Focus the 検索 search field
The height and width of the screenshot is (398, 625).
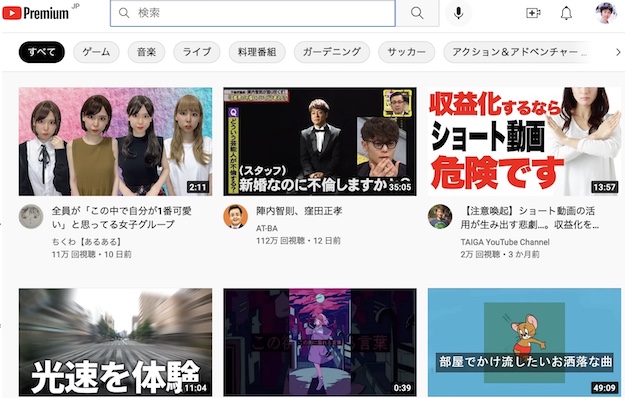click(x=253, y=13)
